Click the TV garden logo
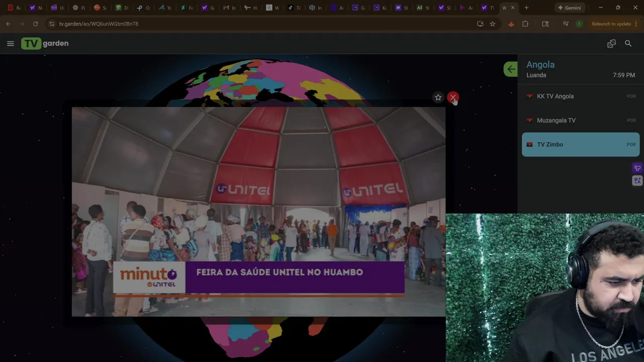 click(x=45, y=43)
